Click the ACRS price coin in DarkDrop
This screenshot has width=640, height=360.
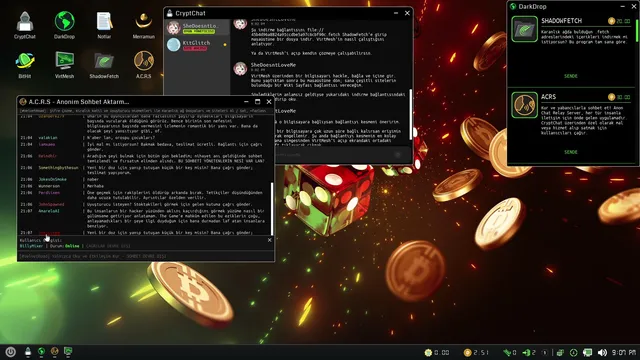click(x=611, y=97)
